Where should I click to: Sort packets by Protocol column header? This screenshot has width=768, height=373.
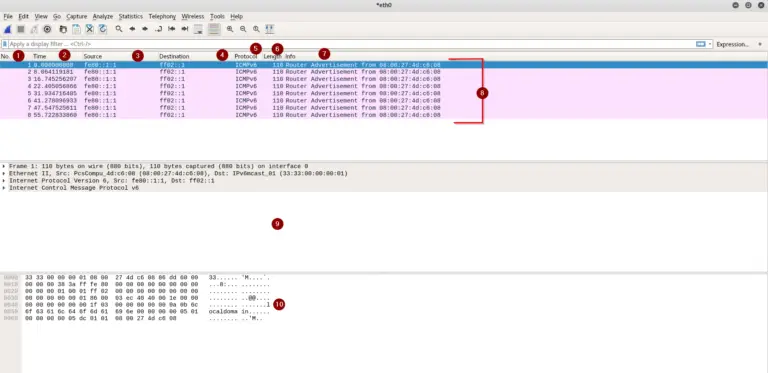(x=246, y=56)
